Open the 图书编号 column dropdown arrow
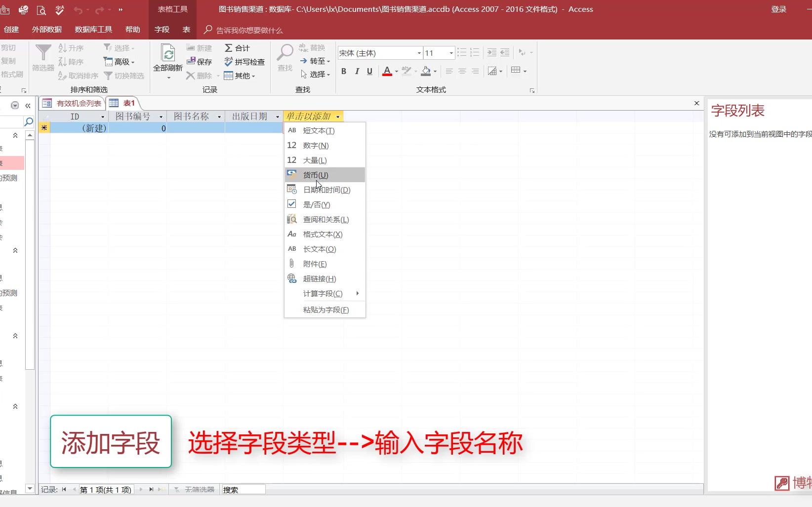Viewport: 812px width, 507px height. (161, 117)
